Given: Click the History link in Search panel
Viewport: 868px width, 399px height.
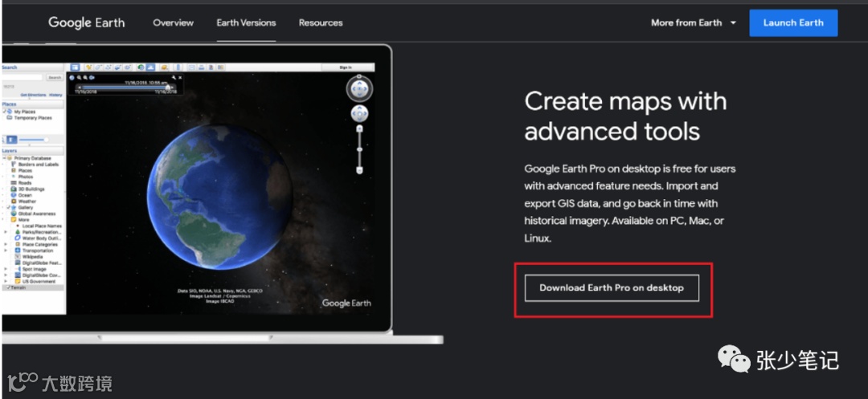Looking at the screenshot, I should [55, 95].
